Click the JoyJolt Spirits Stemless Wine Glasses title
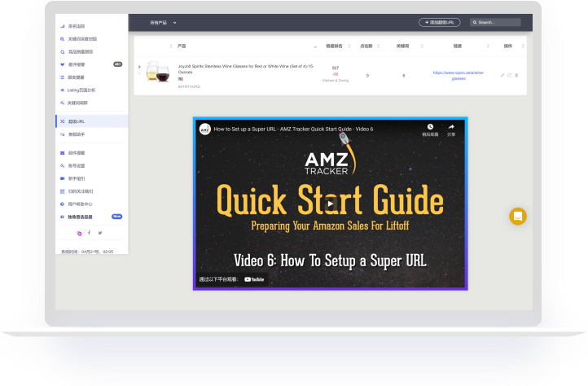 click(246, 69)
